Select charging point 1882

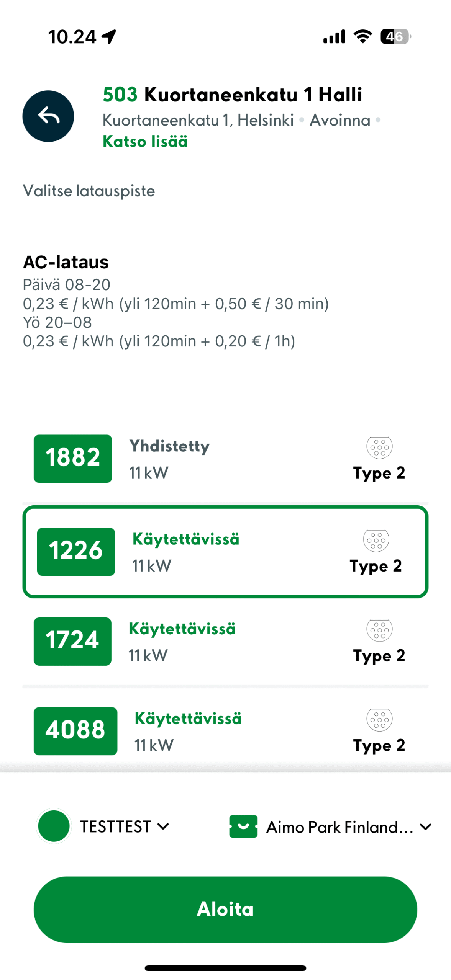[225, 459]
